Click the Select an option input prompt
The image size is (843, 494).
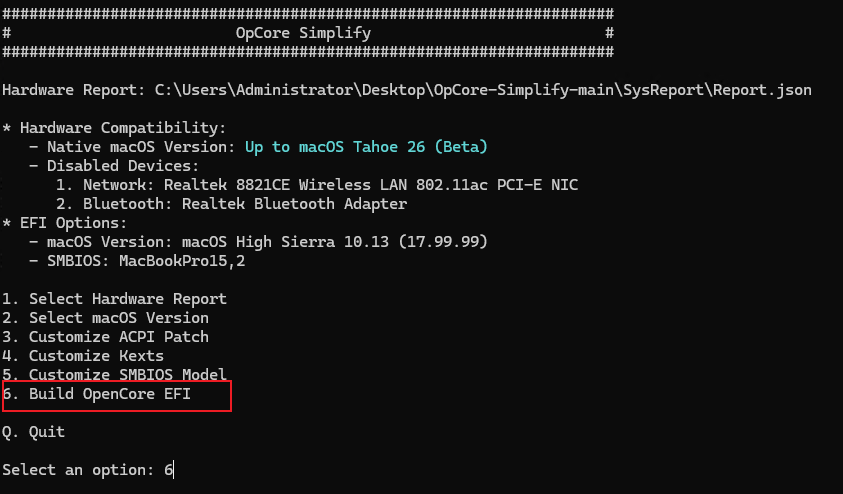78,470
